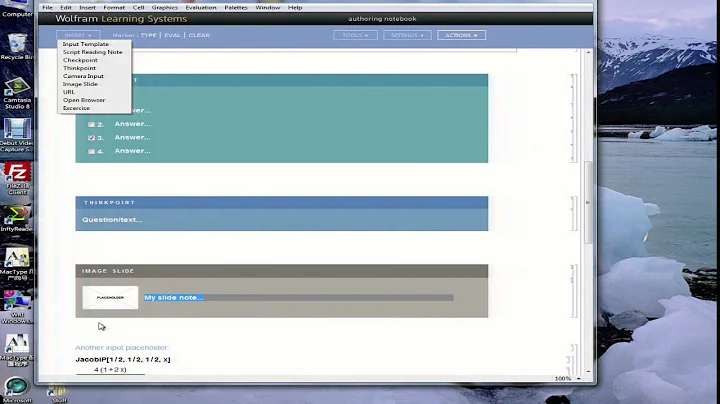
Task: Open the Stuff desktop shortcut
Action: coord(59,394)
